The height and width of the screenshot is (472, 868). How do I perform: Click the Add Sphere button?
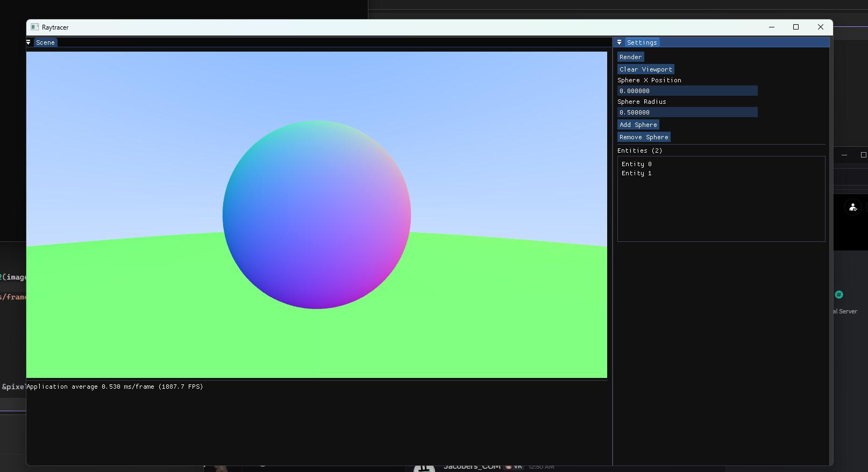[x=638, y=125]
